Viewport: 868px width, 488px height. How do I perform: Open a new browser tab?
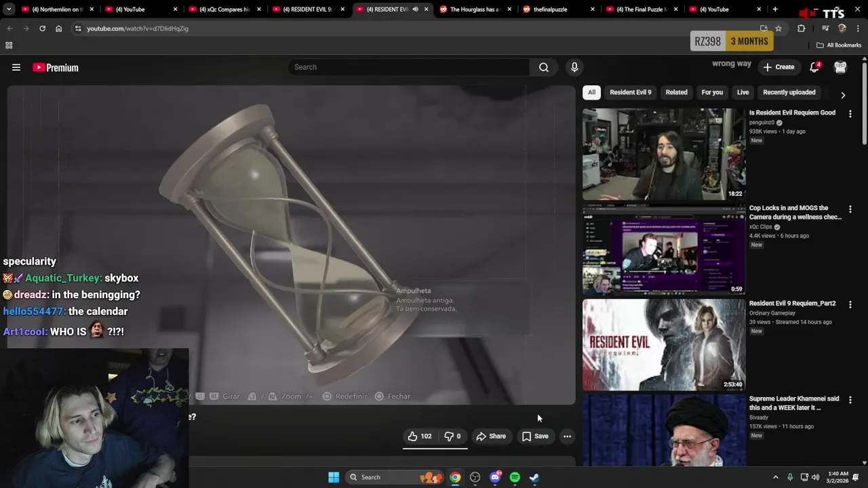[x=775, y=9]
